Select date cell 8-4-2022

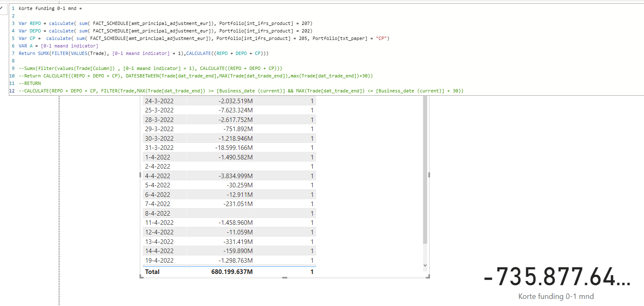(158, 214)
